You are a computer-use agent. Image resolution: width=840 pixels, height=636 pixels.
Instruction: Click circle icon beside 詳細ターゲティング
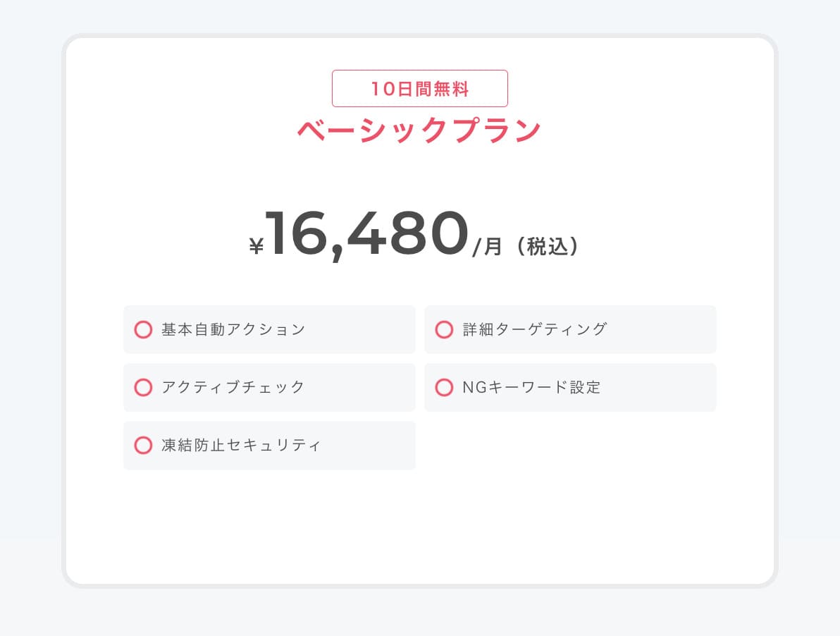coord(444,329)
